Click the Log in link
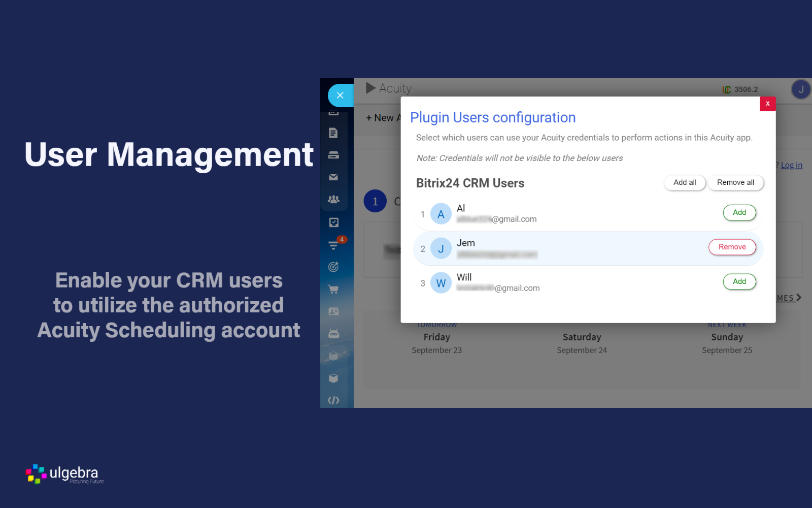The width and height of the screenshot is (812, 508). [791, 165]
